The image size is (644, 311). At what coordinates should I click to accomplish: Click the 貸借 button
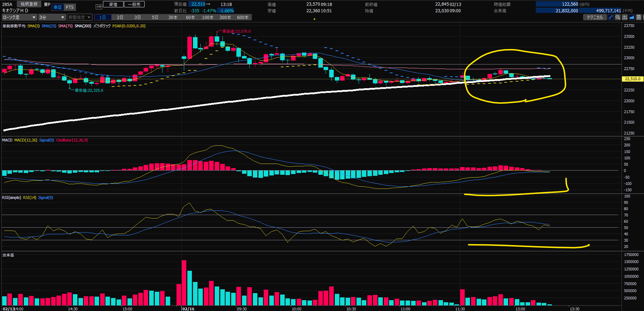(113, 4)
